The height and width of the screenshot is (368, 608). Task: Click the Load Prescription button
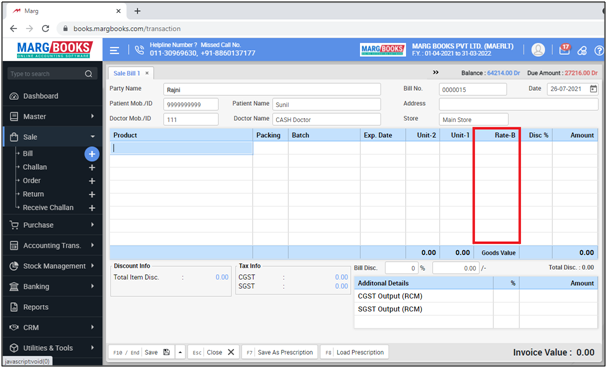(355, 352)
